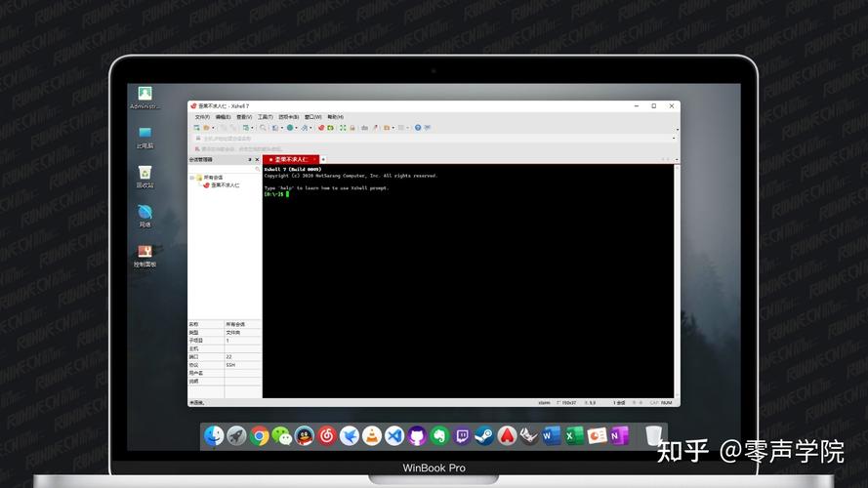Click the blue Help question mark icon
The height and width of the screenshot is (488, 868).
[x=418, y=127]
